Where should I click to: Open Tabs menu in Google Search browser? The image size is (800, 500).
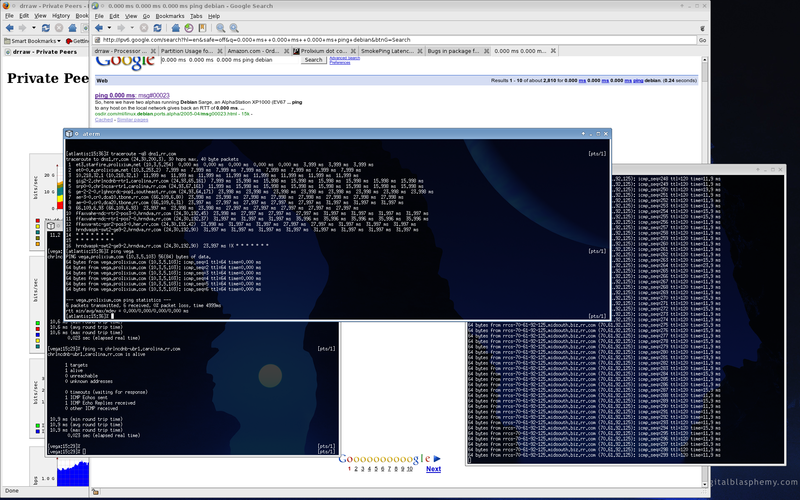[x=196, y=16]
